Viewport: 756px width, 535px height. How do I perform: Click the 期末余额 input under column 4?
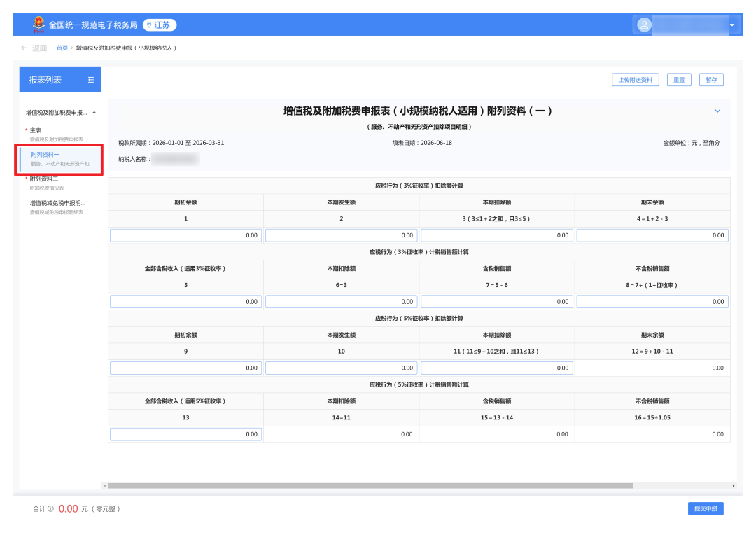tap(652, 235)
